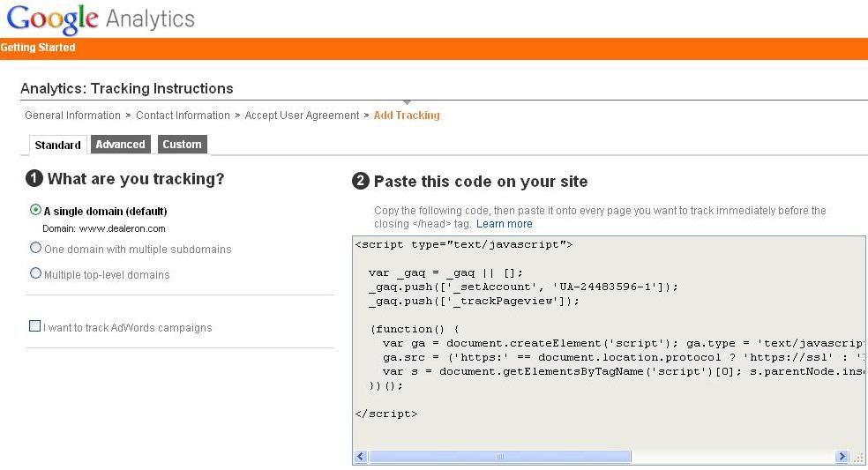Select 'Multiple top-level domains' radio button

(x=35, y=273)
